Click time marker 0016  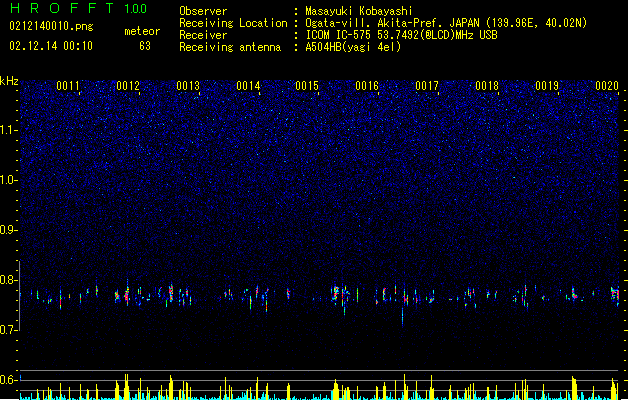point(367,86)
